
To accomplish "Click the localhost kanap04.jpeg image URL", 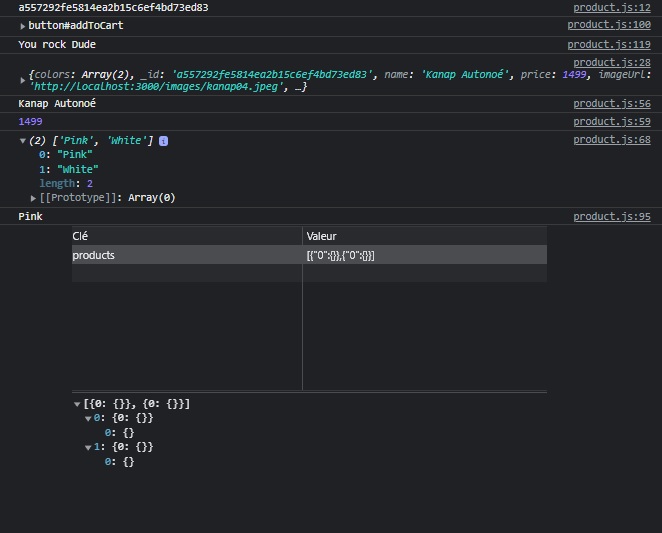I will point(158,87).
